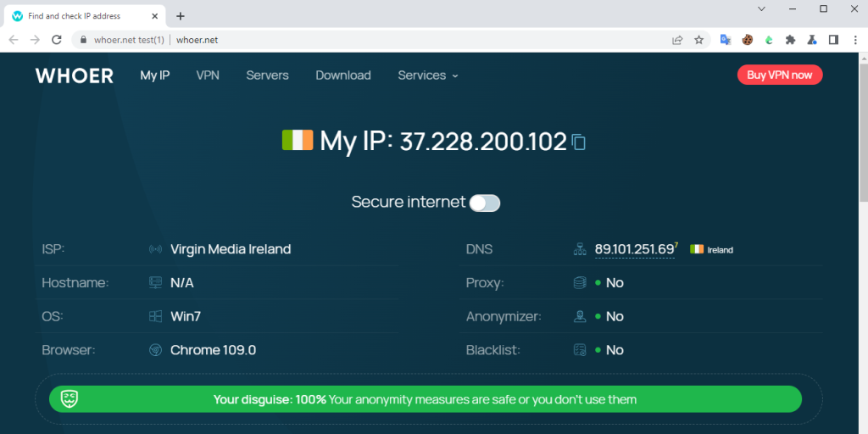Select the Find and check IP address tab
The image size is (868, 434).
[84, 16]
